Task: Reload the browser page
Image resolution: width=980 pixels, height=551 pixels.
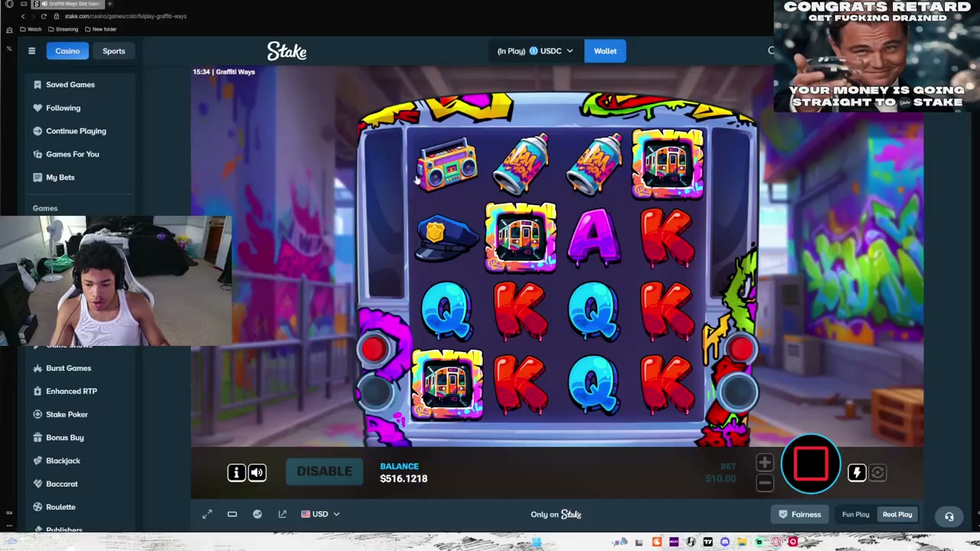Action: click(44, 16)
